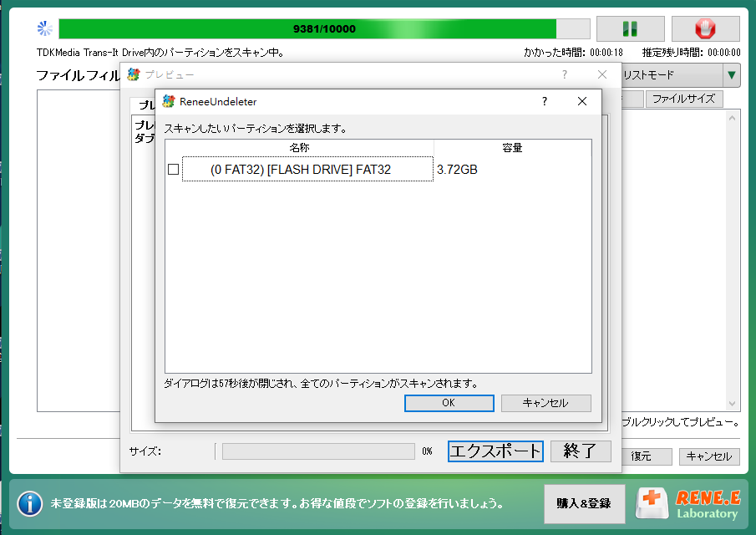Click the 3.72GB capacity cell
Image resolution: width=756 pixels, height=535 pixels.
457,170
